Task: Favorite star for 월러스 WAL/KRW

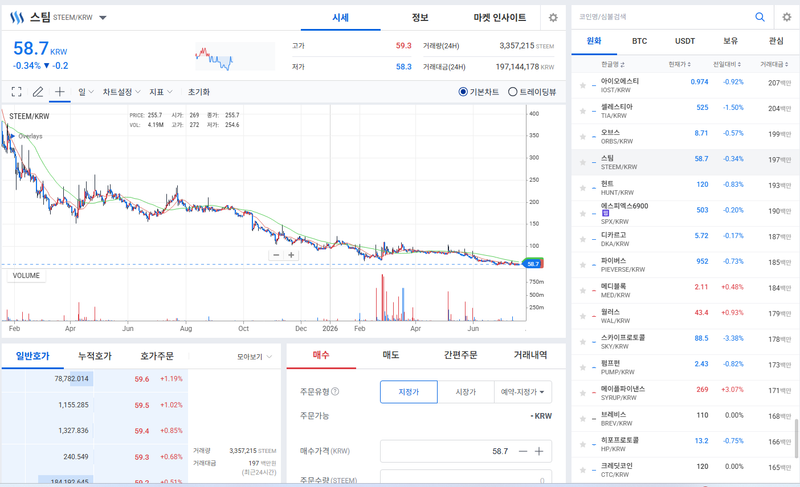Action: [583, 316]
